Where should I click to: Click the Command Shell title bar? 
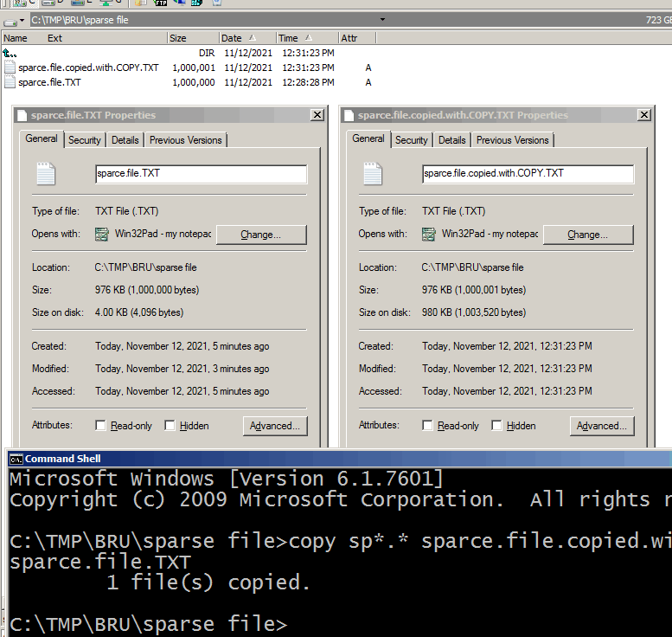click(340, 459)
